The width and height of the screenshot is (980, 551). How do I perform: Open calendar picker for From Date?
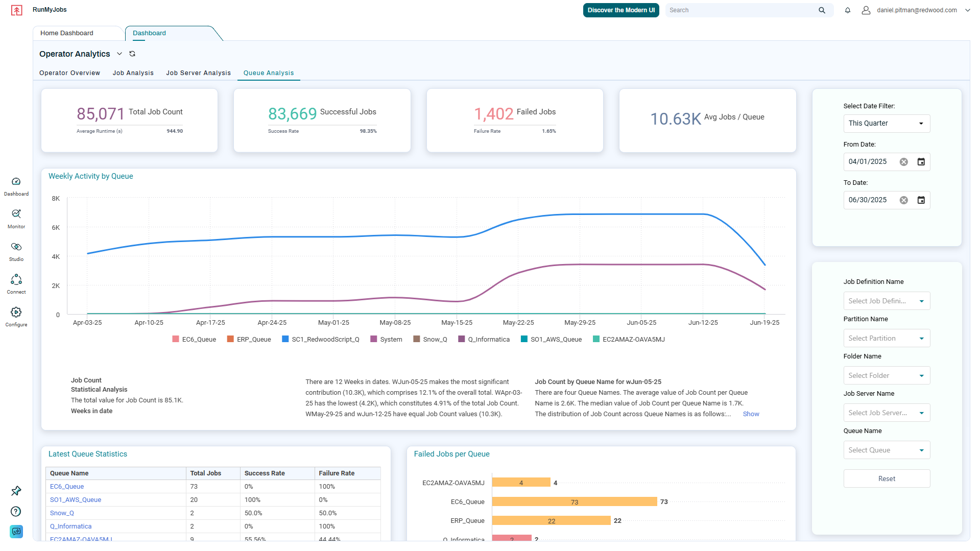tap(921, 162)
